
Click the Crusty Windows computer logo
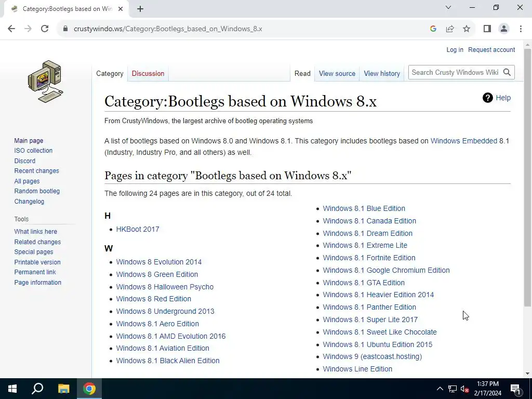tap(46, 82)
